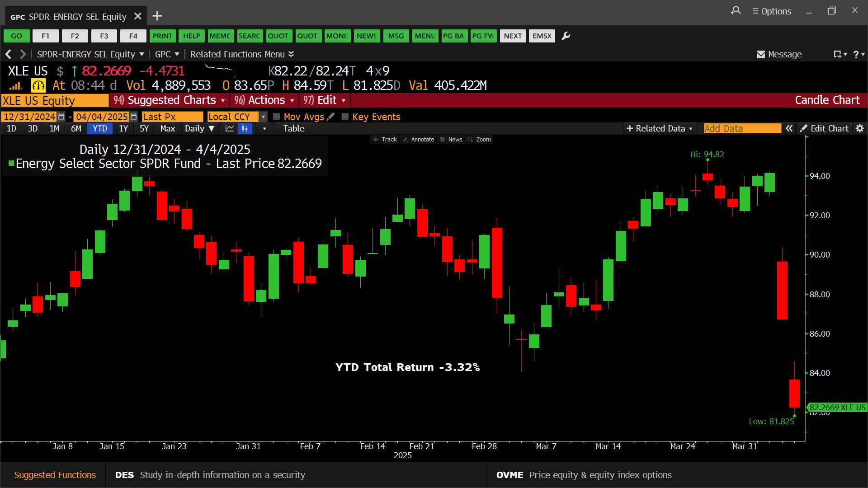This screenshot has width=868, height=488.
Task: Click the yellow gauge alert icon
Action: tap(38, 85)
